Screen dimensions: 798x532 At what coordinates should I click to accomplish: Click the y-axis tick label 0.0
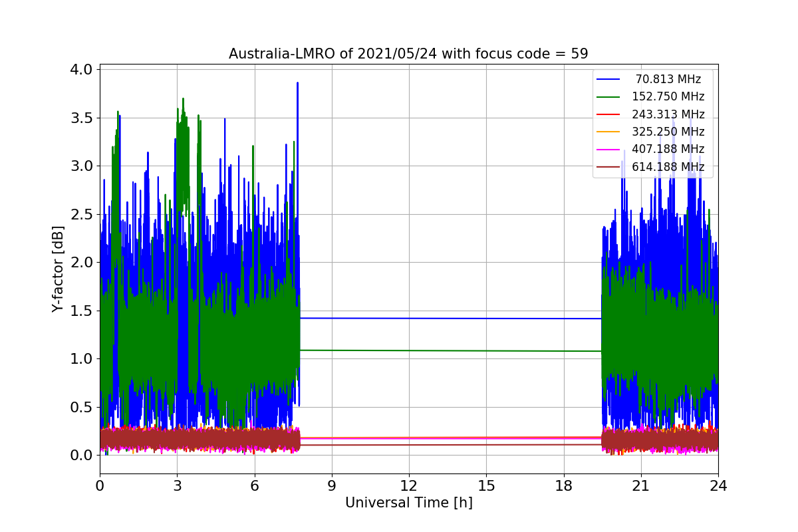(x=82, y=456)
